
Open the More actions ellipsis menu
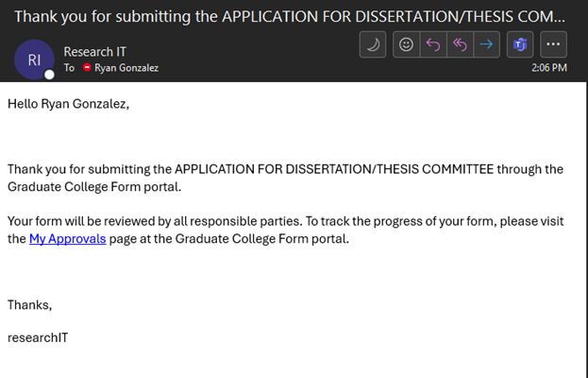tap(553, 44)
